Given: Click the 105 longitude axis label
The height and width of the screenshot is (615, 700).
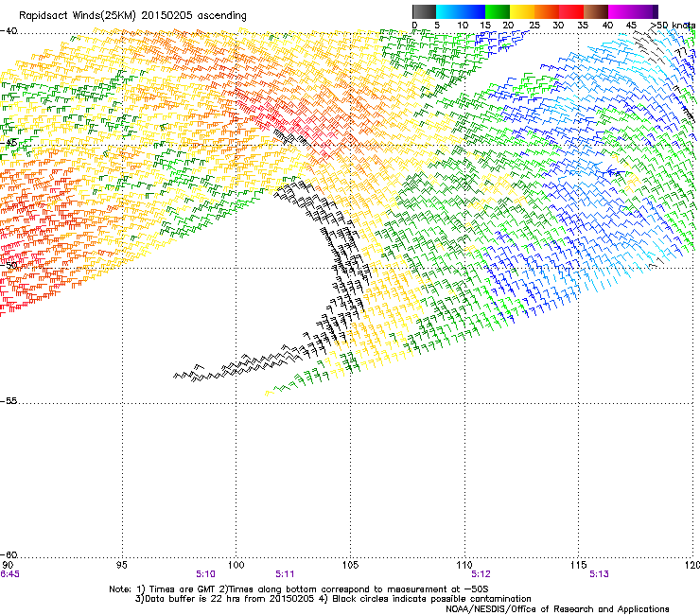Looking at the screenshot, I should click(350, 565).
